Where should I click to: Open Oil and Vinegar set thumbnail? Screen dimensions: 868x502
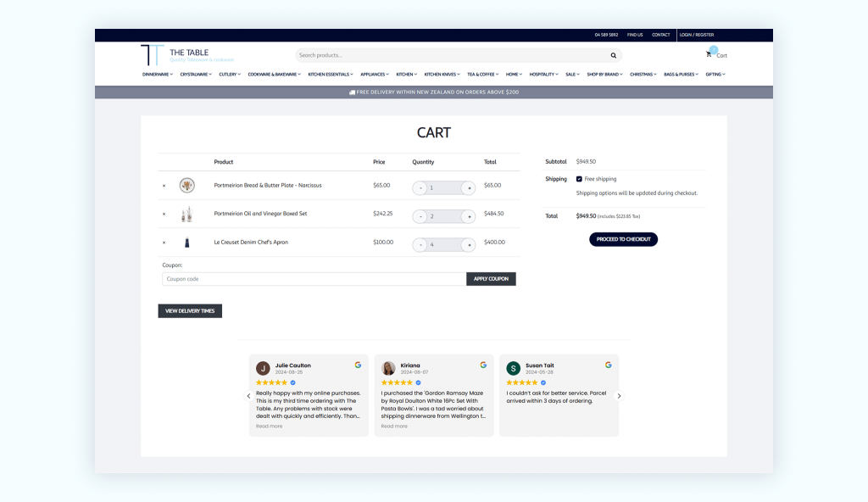(187, 214)
